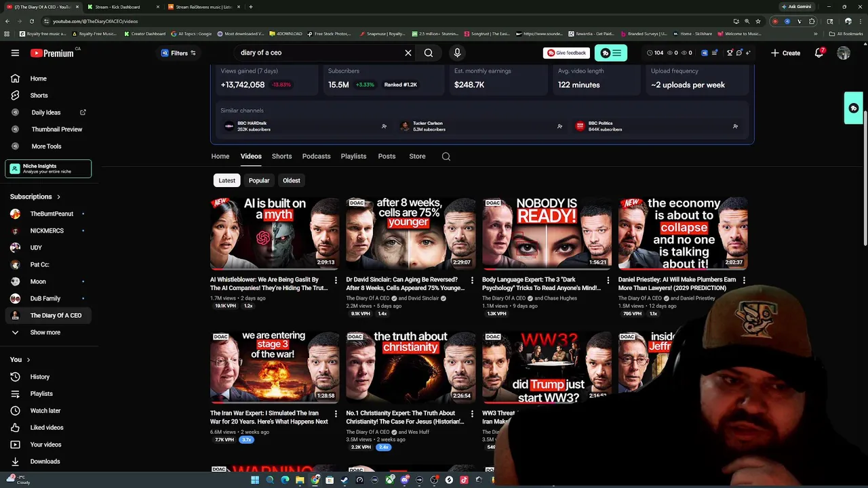Click the Create button
Screen dimensions: 868x488
785,53
